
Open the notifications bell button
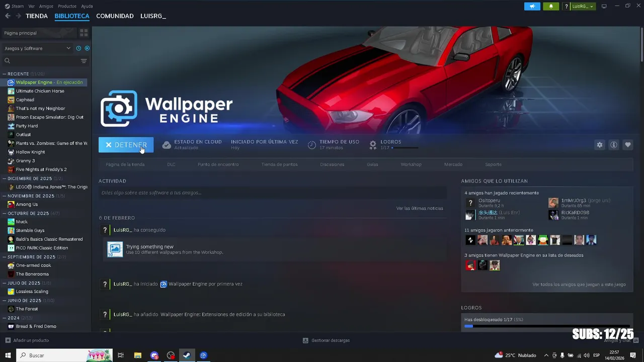pyautogui.click(x=551, y=6)
